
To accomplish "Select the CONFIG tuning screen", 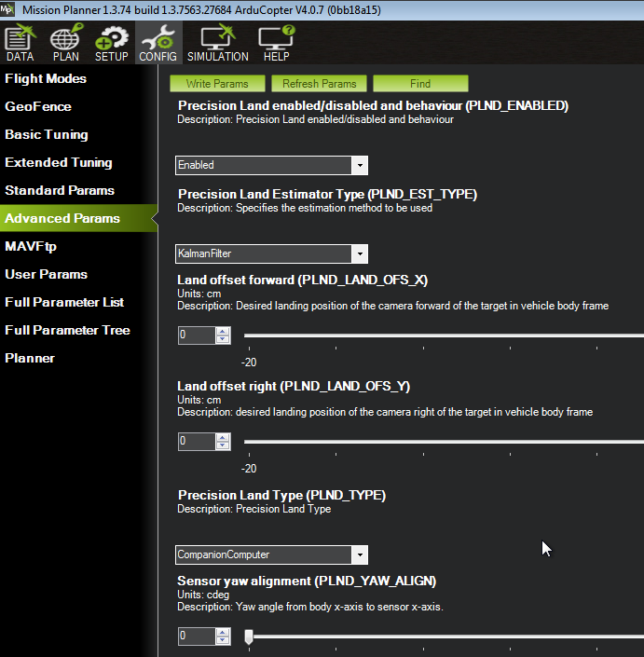I will 158,43.
